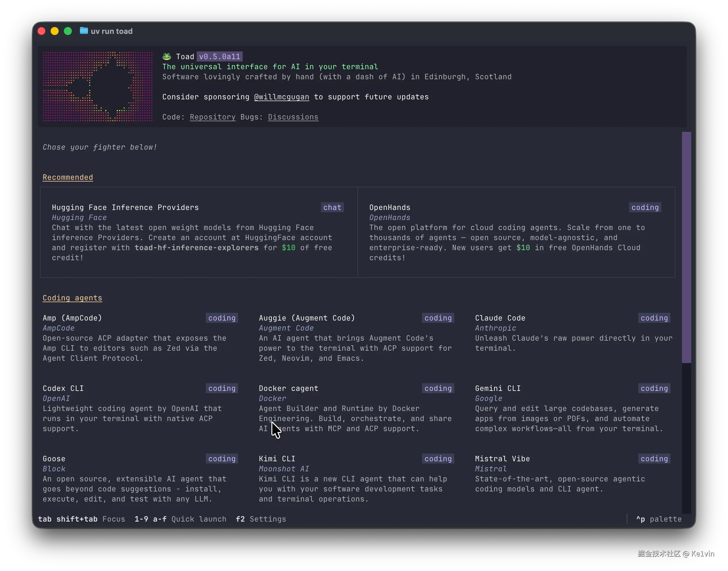Click the Toad pixel art logo
Image resolution: width=728 pixels, height=571 pixels.
(97, 86)
